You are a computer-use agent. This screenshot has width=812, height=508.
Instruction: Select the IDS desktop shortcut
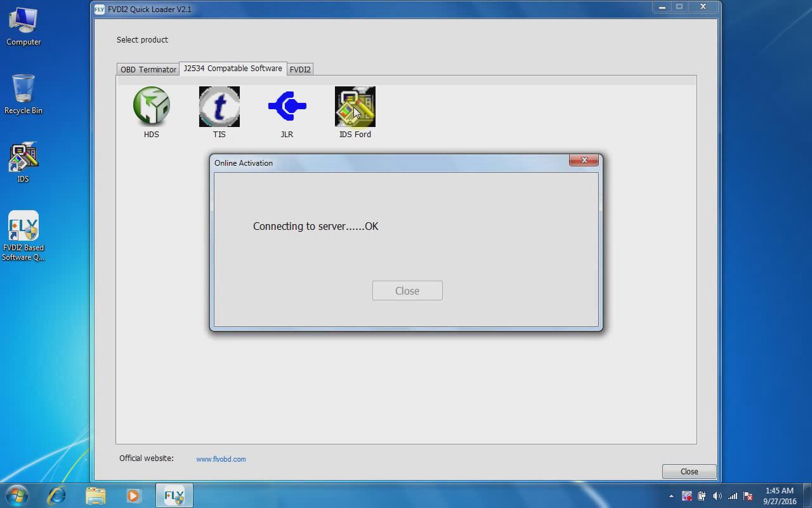(x=23, y=163)
